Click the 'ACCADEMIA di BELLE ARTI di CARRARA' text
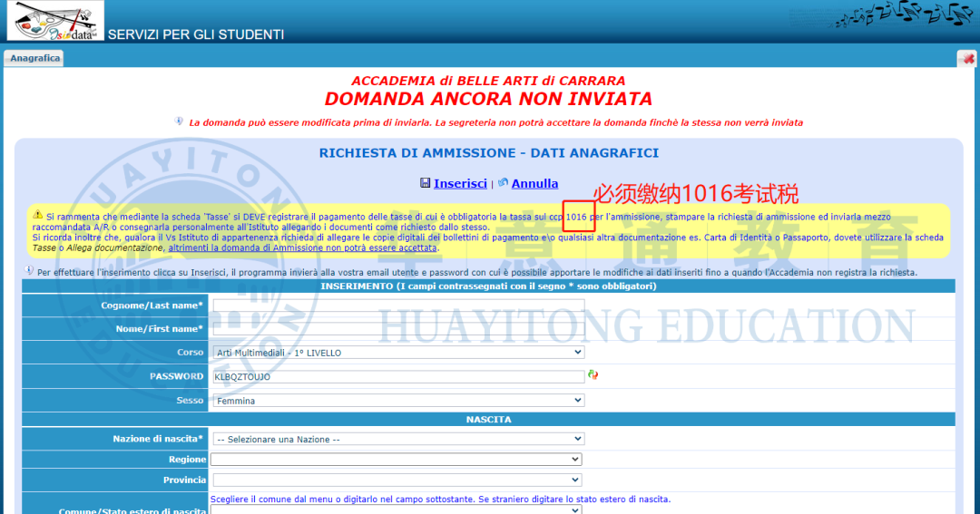The image size is (980, 514). click(x=488, y=81)
